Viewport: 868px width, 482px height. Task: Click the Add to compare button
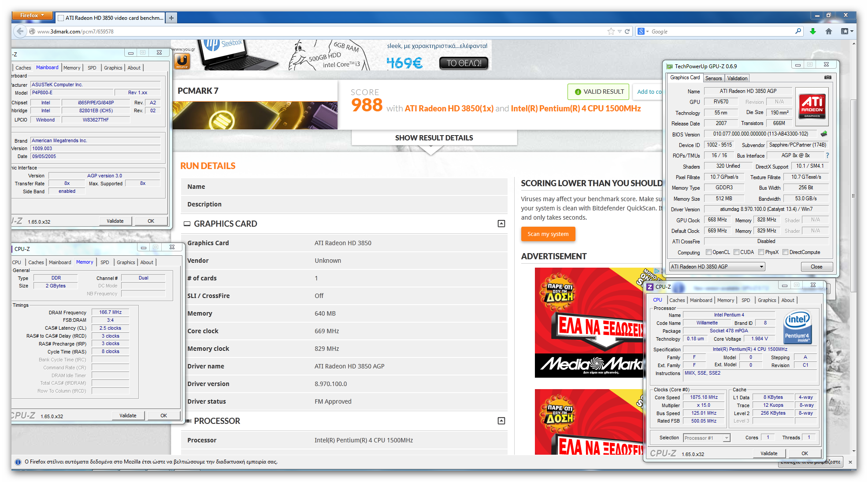648,92
